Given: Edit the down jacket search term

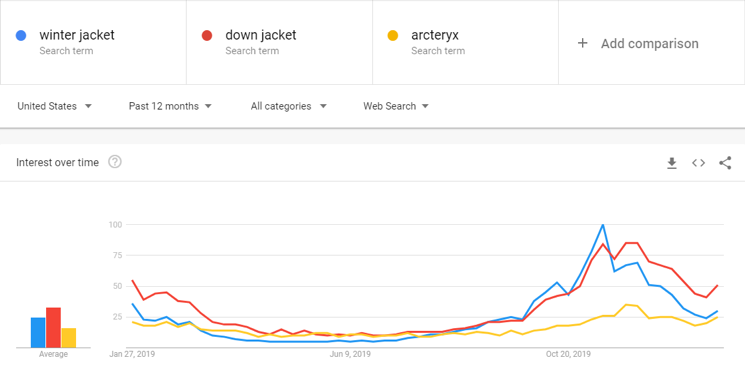Looking at the screenshot, I should (x=261, y=35).
